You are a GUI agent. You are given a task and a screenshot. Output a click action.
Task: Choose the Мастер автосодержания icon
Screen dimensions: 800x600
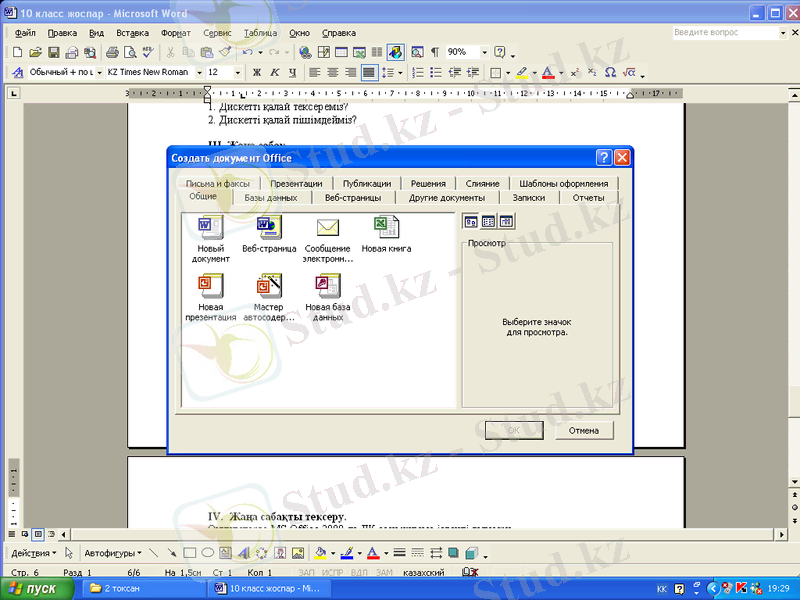pos(269,287)
